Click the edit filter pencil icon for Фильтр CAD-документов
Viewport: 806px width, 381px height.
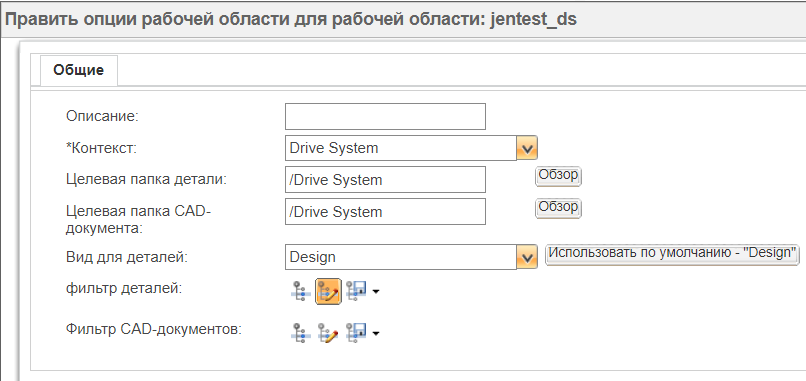[x=328, y=333]
